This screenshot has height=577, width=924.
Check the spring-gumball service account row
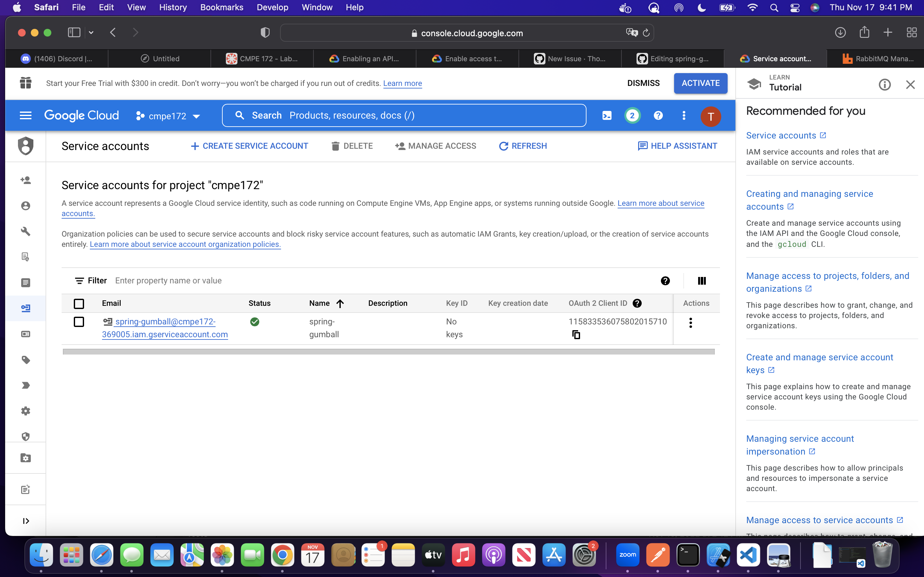coord(79,322)
